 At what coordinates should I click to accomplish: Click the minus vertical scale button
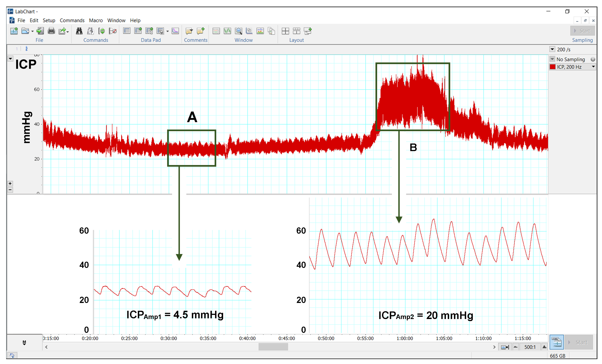coord(10,190)
